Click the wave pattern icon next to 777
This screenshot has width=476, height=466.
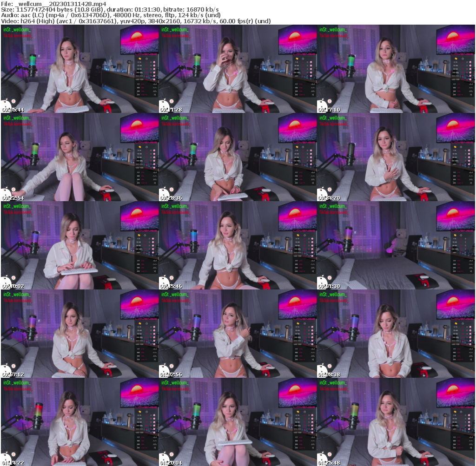(x=155, y=84)
